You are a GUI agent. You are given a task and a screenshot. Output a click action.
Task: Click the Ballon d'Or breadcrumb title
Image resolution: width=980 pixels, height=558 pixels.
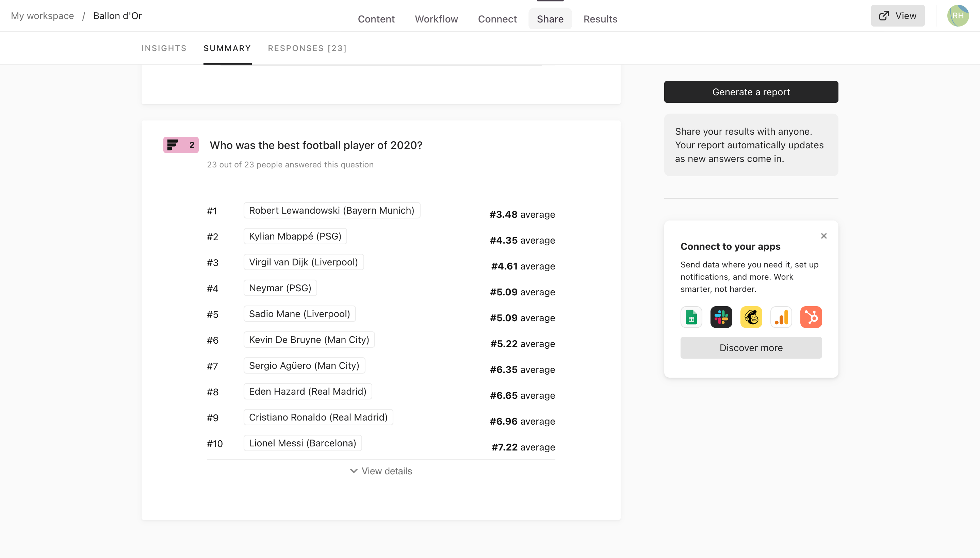[x=118, y=16]
